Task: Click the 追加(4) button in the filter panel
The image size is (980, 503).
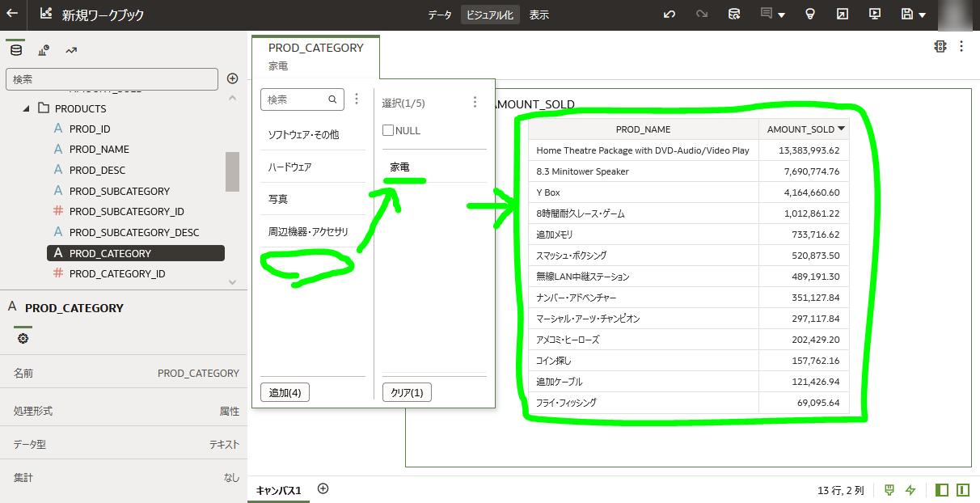Action: [x=285, y=392]
